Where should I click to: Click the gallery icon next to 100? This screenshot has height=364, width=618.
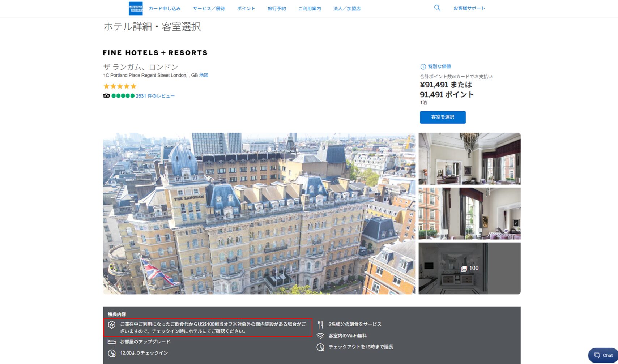click(x=464, y=269)
